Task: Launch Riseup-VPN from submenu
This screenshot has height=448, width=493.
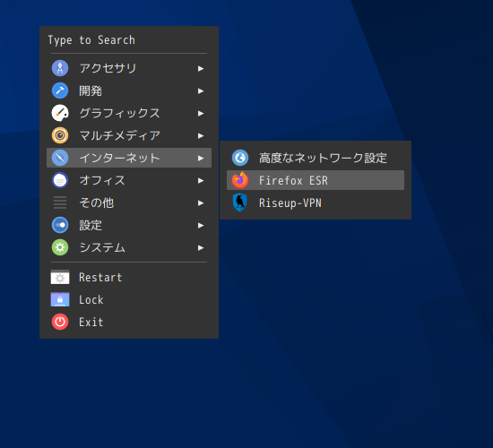Action: [316, 202]
